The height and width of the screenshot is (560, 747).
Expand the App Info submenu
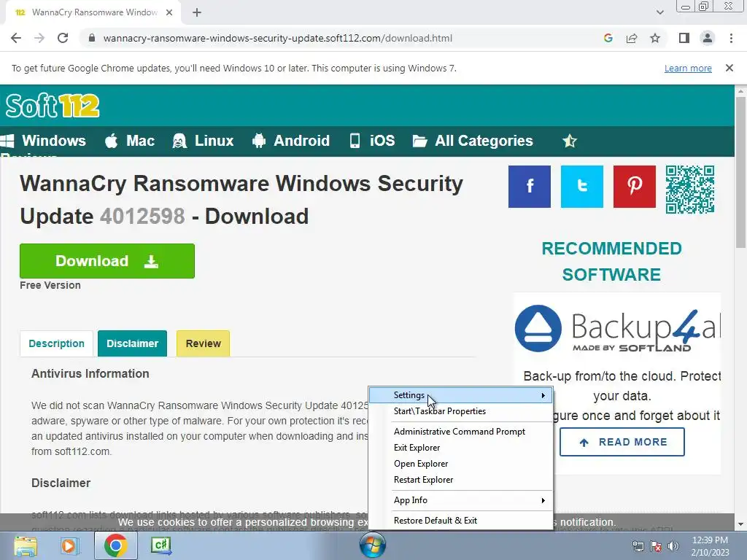tap(461, 500)
